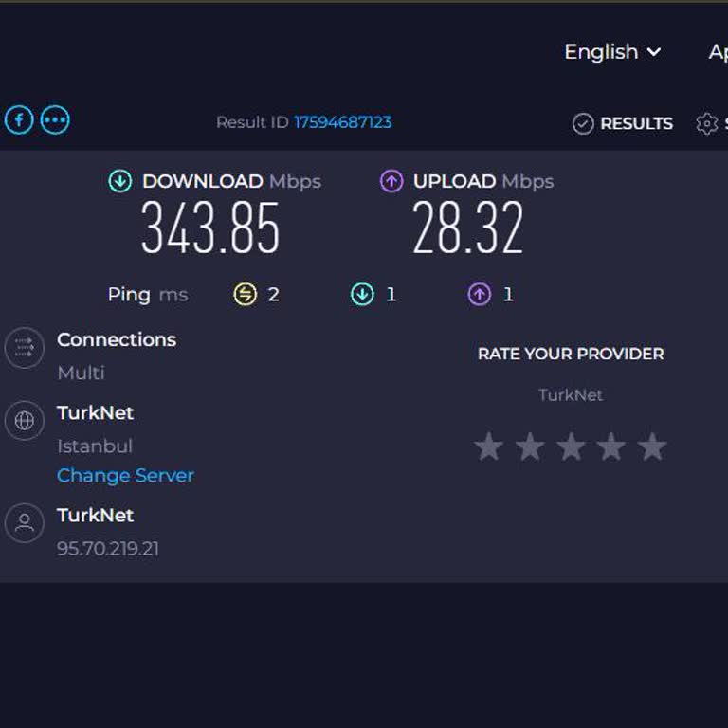Click the purple upload latency icon
Image resolution: width=728 pixels, height=728 pixels.
479,295
